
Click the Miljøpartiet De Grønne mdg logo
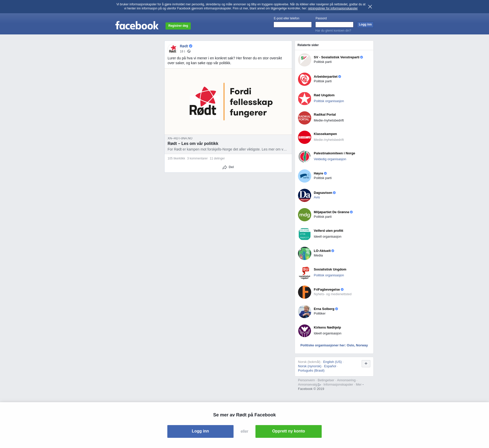pyautogui.click(x=305, y=215)
